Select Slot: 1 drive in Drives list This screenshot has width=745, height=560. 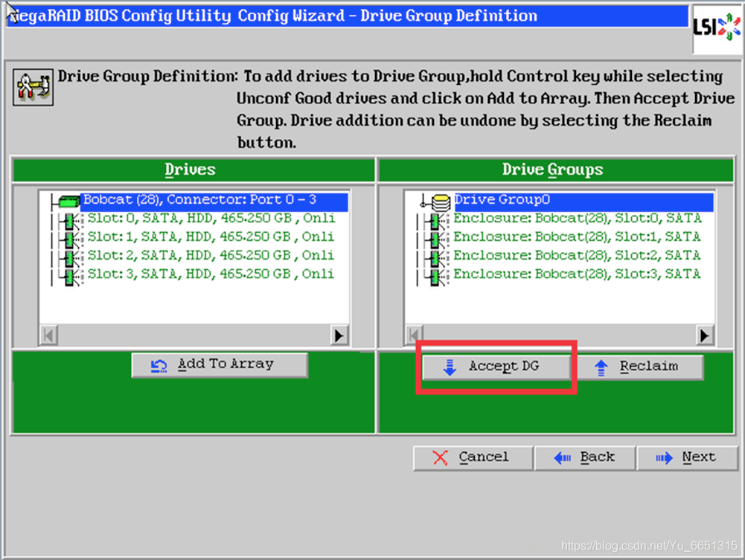[211, 237]
